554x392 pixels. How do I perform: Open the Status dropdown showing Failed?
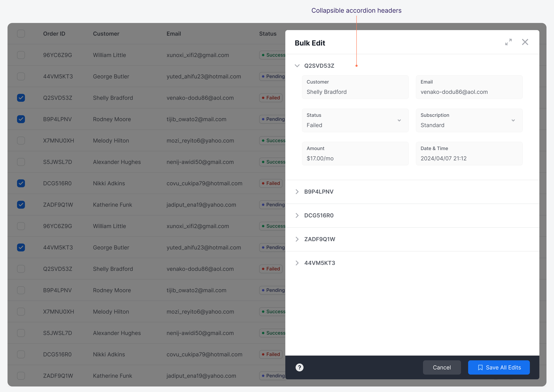pos(355,120)
